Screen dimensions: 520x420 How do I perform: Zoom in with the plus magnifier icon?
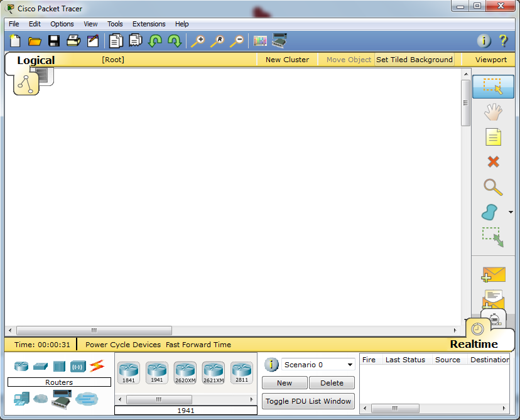[x=198, y=41]
